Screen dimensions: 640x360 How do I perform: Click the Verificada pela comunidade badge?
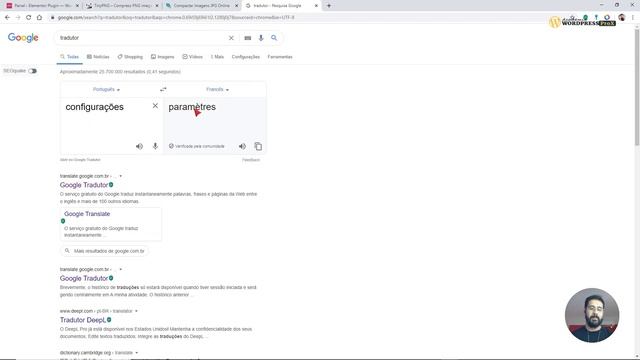point(197,146)
